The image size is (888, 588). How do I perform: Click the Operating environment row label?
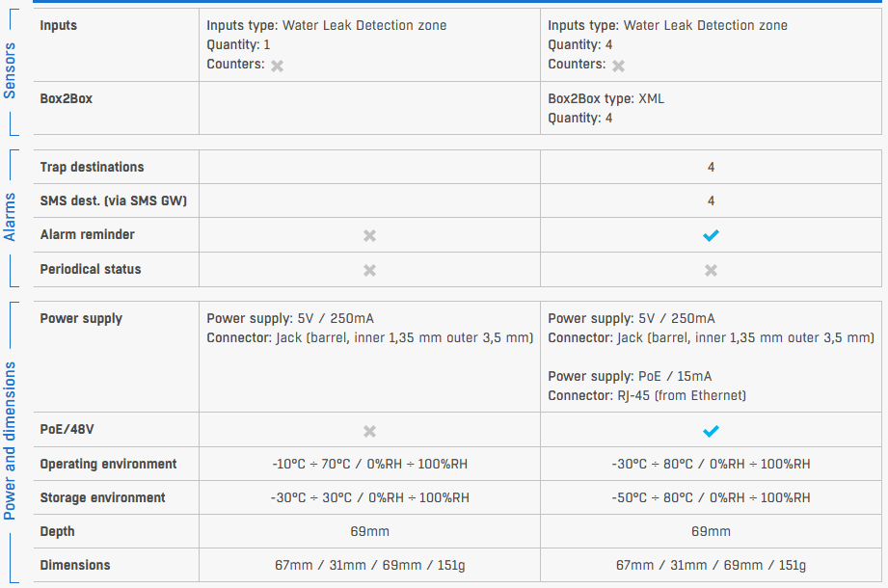(x=108, y=464)
